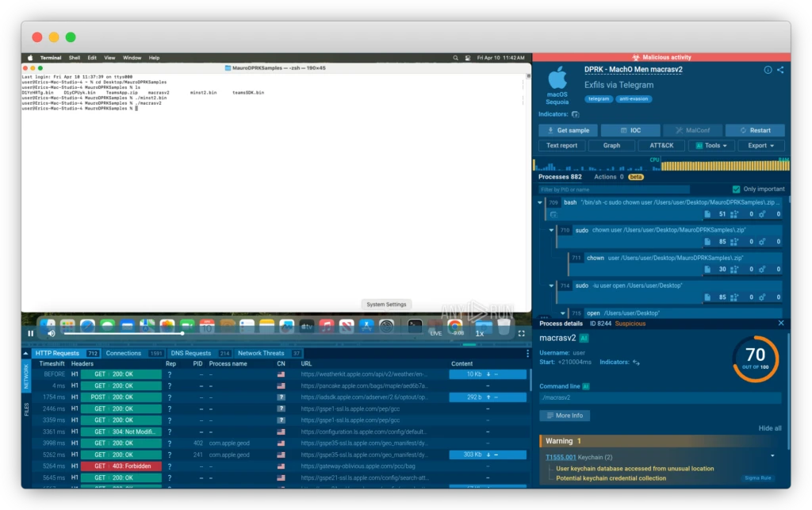Open the System Settings icon in the VM Dock
This screenshot has width=812, height=510.
point(386,326)
